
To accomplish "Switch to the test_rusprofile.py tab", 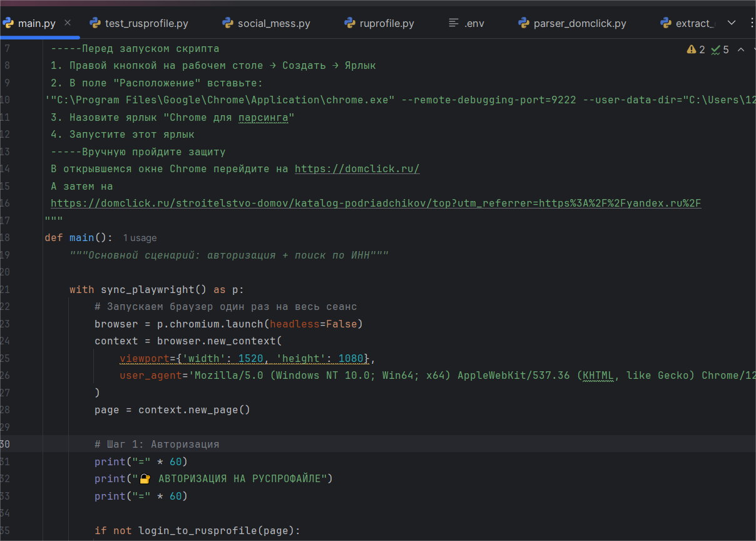I will (146, 24).
